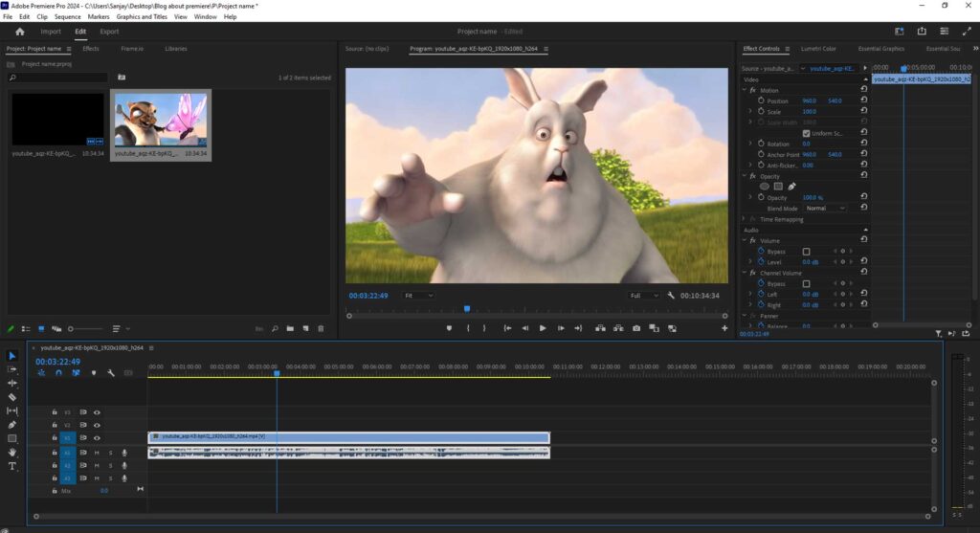Screen dimensions: 980x533
Task: Click the Home icon
Action: (x=19, y=32)
